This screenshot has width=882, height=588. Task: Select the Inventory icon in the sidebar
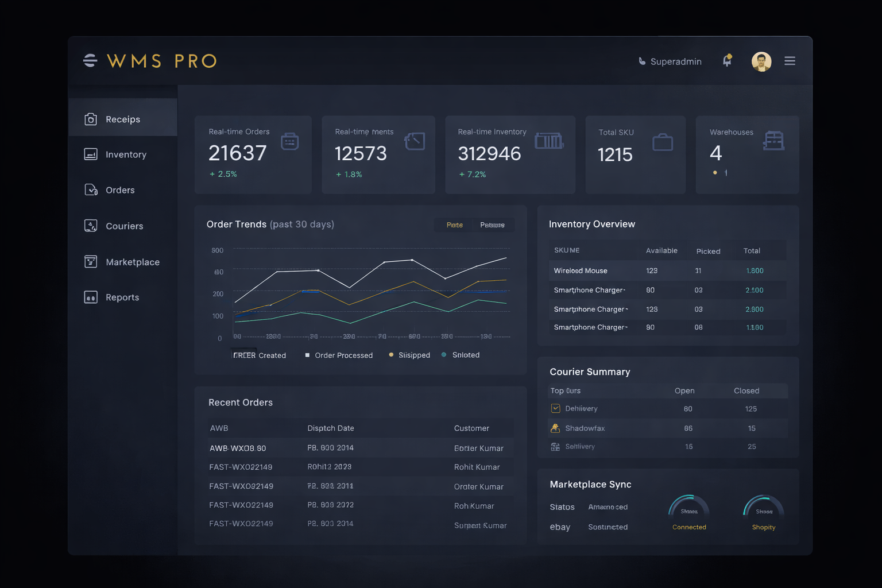(x=91, y=154)
